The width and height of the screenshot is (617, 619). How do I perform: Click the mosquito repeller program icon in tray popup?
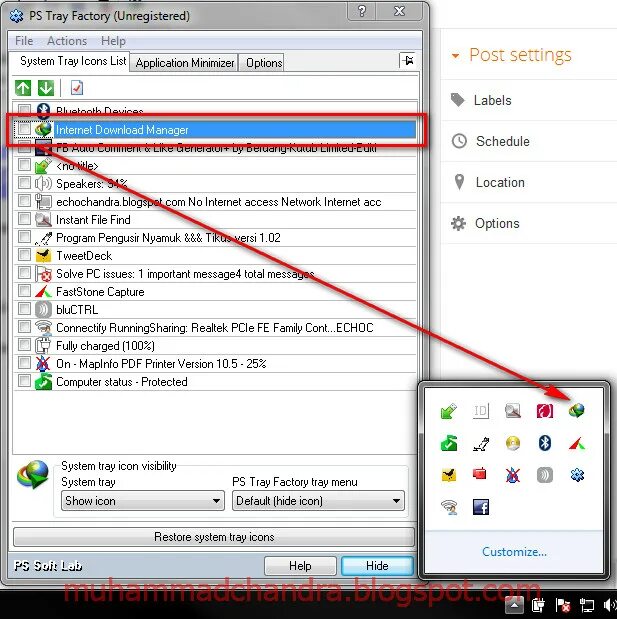click(481, 443)
